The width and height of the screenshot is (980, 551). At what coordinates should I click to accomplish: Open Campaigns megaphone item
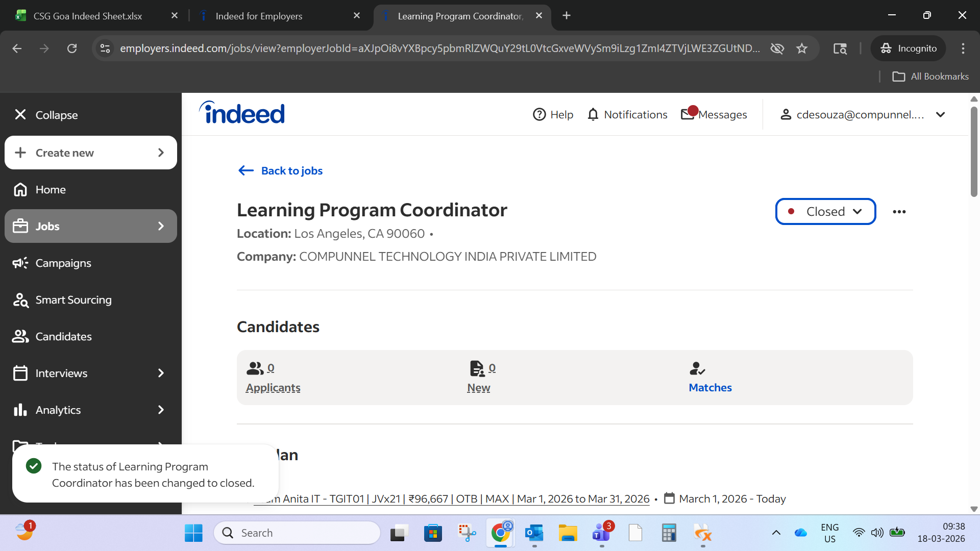[63, 263]
